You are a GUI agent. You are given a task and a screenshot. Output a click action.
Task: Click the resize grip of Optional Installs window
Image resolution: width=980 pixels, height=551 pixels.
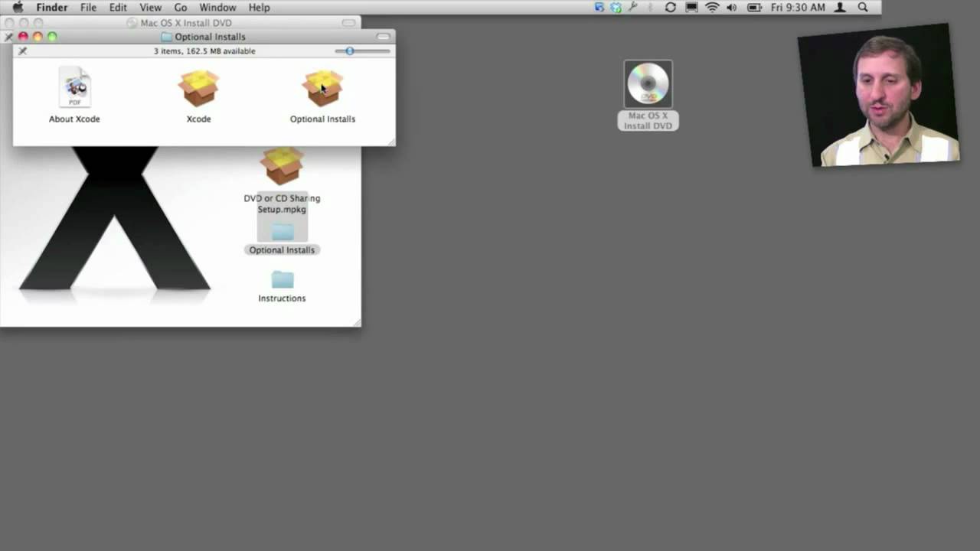[390, 141]
